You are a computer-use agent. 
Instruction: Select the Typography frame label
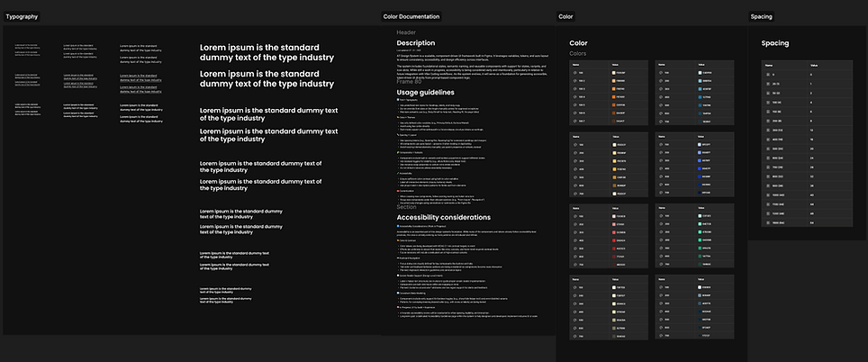click(22, 16)
